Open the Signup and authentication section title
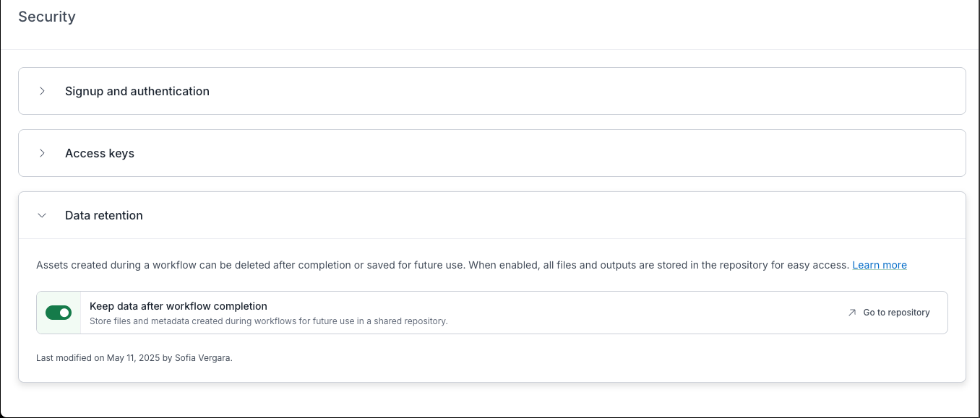980x418 pixels. 137,91
